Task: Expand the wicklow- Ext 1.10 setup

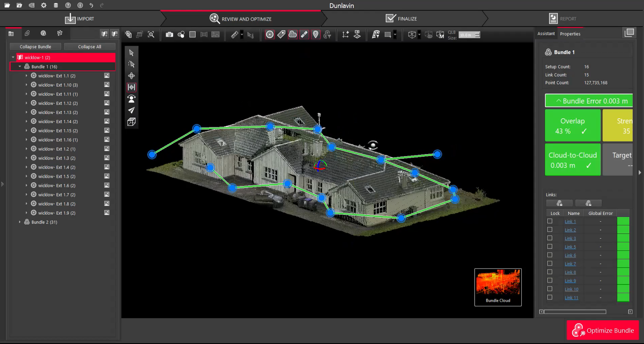Action: (x=27, y=85)
